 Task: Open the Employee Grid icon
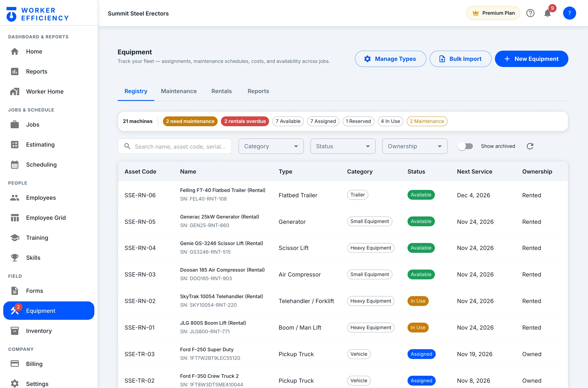click(x=14, y=218)
